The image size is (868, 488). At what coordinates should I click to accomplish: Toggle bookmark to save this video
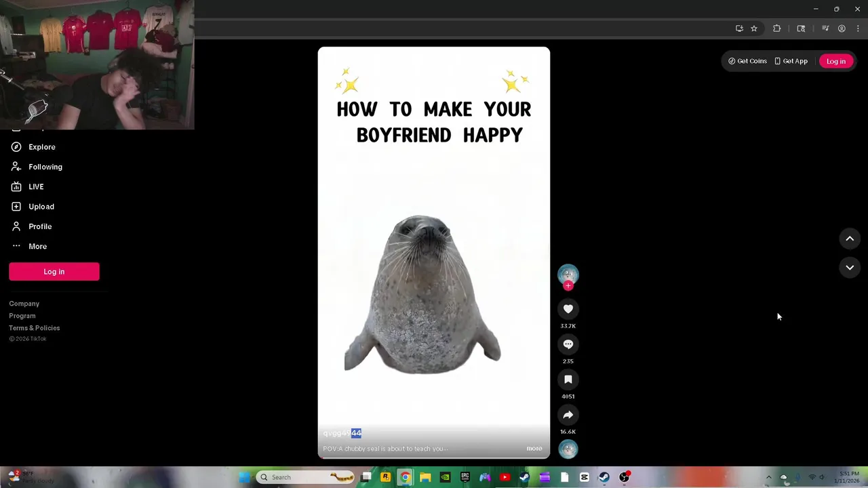click(x=568, y=380)
